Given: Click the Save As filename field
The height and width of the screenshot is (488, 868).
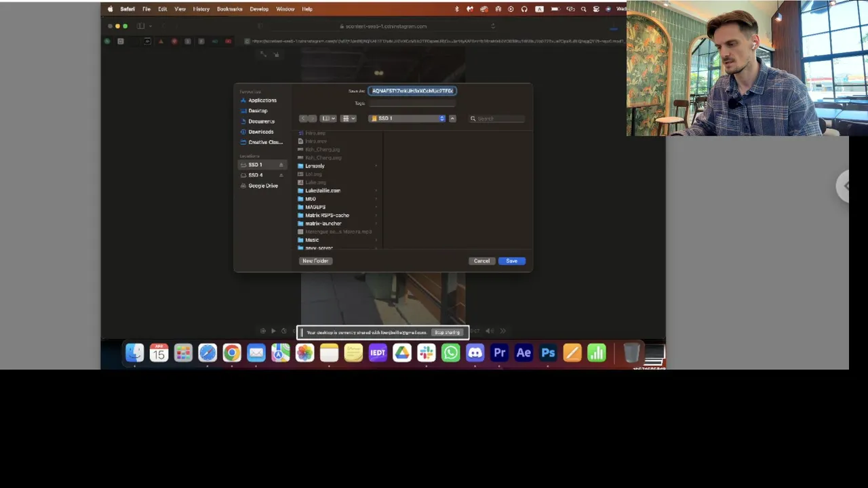Looking at the screenshot, I should click(x=412, y=91).
